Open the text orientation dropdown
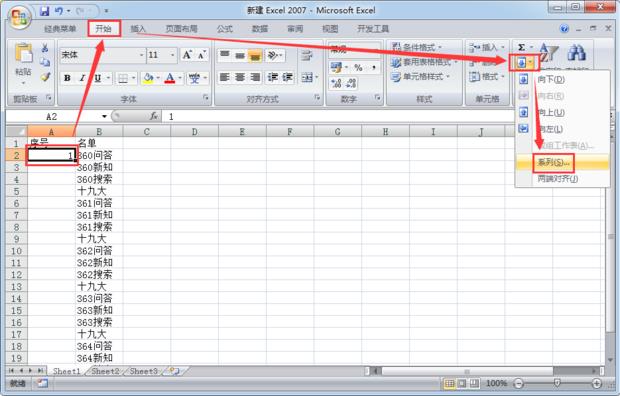 click(x=281, y=55)
